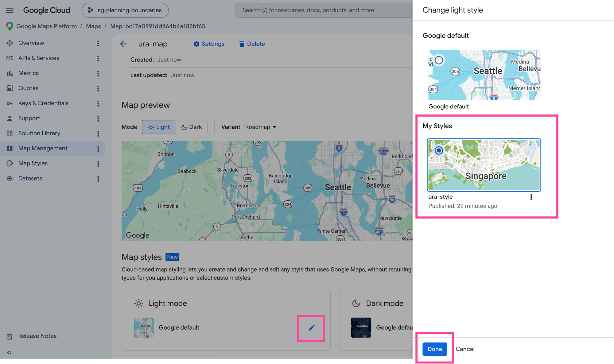
Task: Click the API icon beside APIs & Services
Action: (x=10, y=58)
